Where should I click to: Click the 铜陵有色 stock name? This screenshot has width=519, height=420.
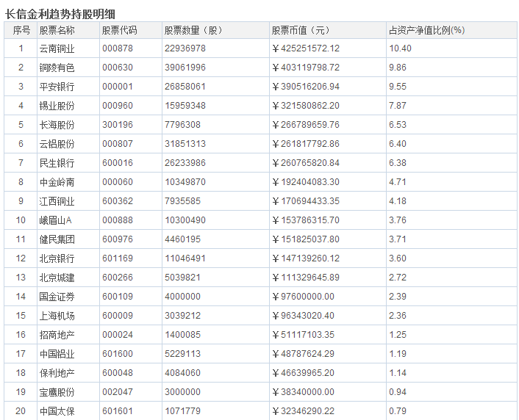coord(57,68)
